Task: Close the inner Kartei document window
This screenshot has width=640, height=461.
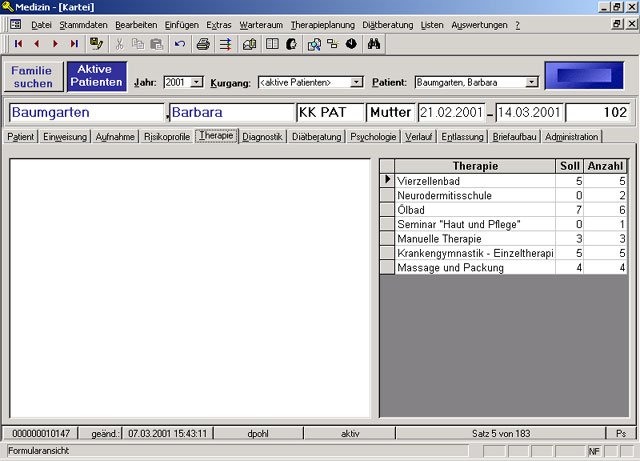Action: (631, 24)
